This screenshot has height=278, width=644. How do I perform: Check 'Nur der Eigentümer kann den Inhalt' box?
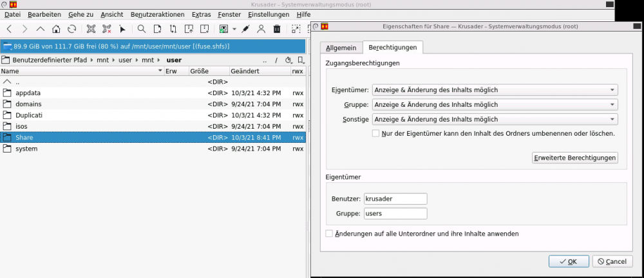tap(375, 133)
